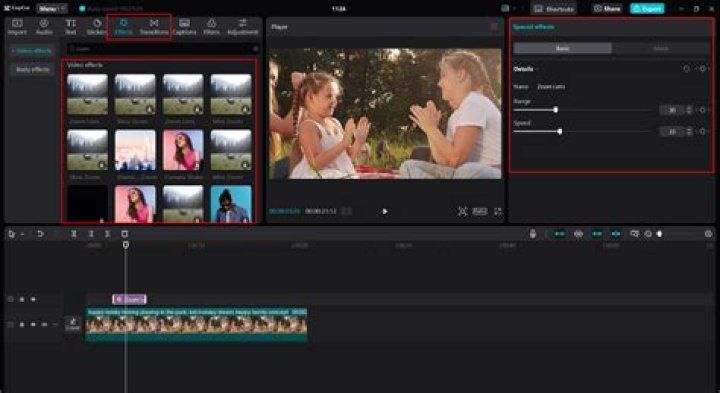Hide the main video track
Viewport: 720px width, 393px height.
33,325
